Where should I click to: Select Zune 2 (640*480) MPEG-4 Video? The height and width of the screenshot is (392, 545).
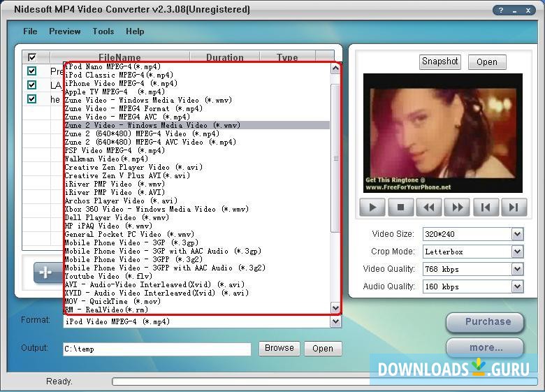pyautogui.click(x=197, y=133)
